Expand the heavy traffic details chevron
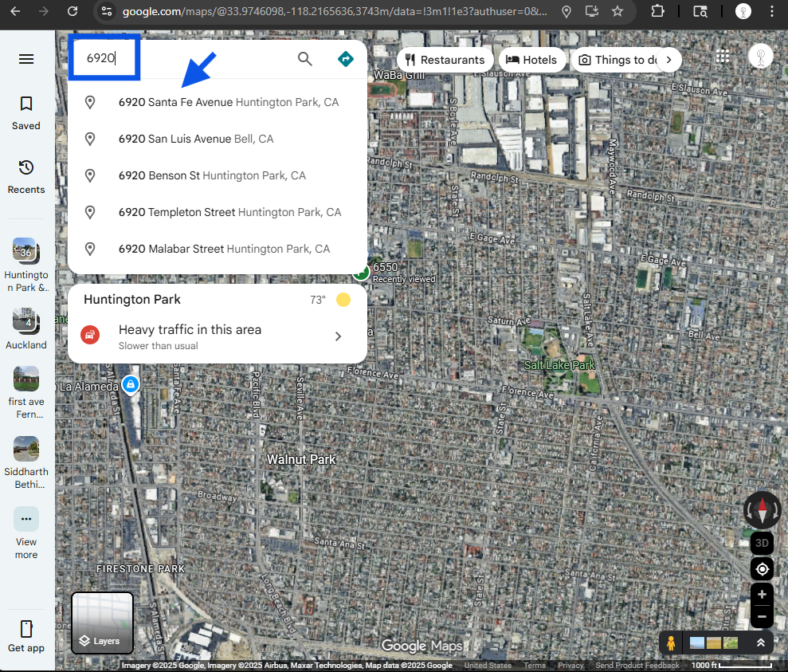Viewport: 788px width, 672px height. click(338, 336)
